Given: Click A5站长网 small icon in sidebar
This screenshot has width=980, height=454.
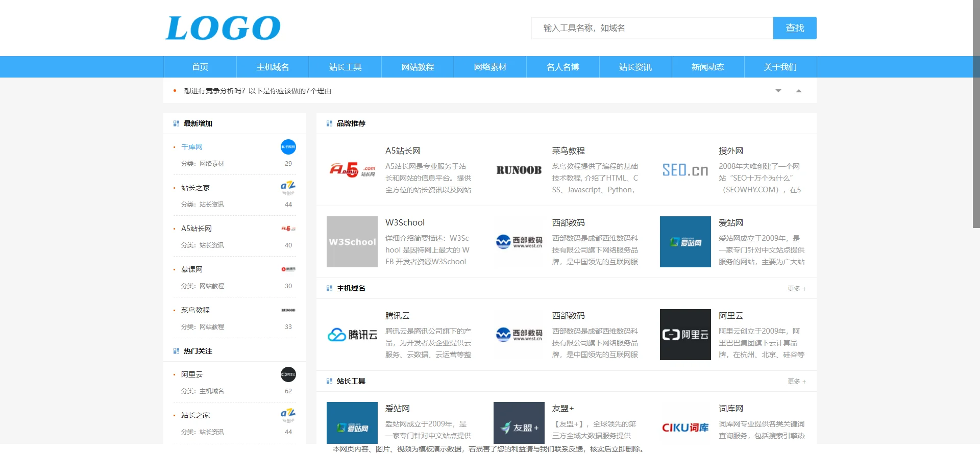Looking at the screenshot, I should click(x=288, y=229).
